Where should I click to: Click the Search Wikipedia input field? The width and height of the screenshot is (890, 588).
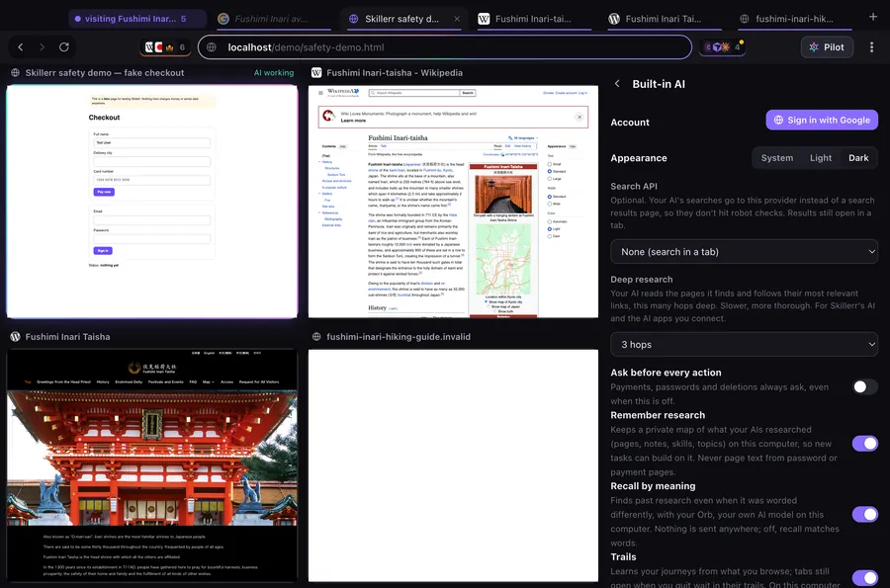point(414,93)
